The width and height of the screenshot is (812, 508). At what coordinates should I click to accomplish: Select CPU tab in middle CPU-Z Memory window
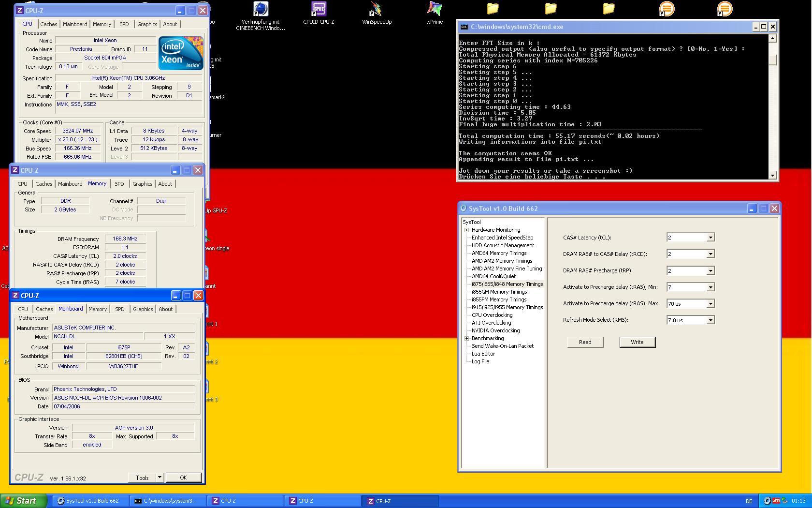pos(23,184)
